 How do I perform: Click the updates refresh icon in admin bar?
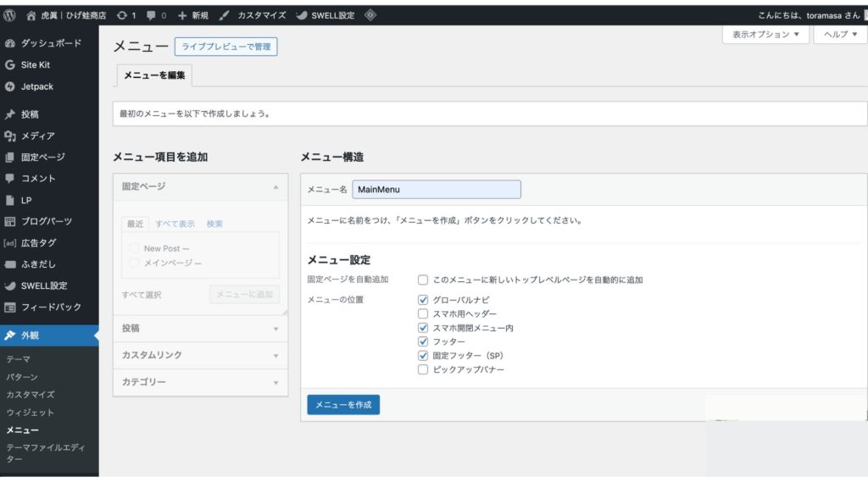[x=121, y=14]
